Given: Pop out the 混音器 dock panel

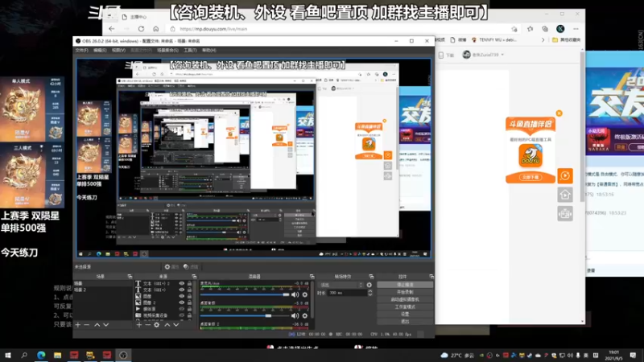Looking at the screenshot, I should tap(312, 277).
